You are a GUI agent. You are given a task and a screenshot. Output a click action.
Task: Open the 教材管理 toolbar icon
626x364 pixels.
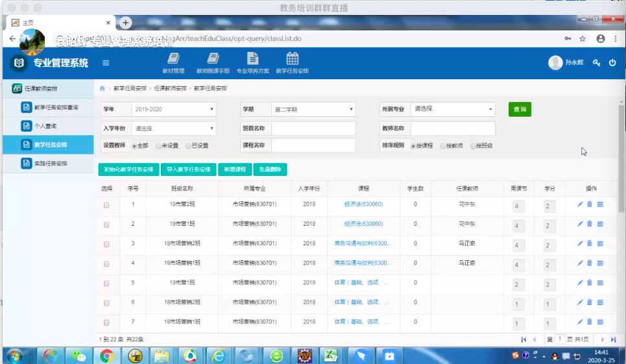[x=173, y=59]
